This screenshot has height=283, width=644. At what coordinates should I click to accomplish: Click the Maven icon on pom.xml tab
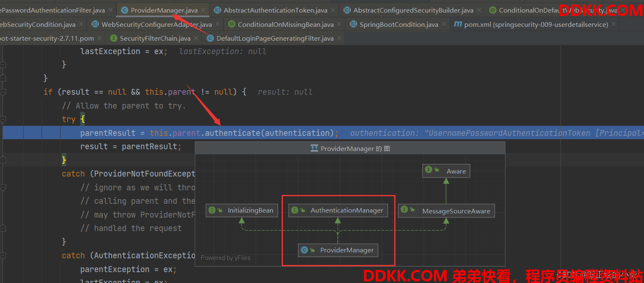[x=458, y=25]
